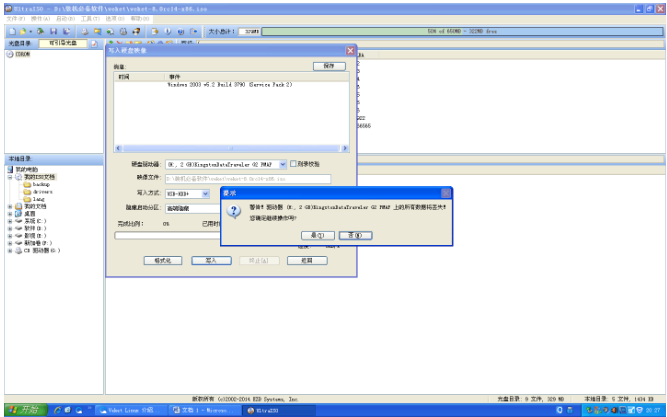Image resolution: width=667 pixels, height=417 pixels.
Task: Expand the CD 驱动器(G:) node
Action: pyautogui.click(x=10, y=251)
